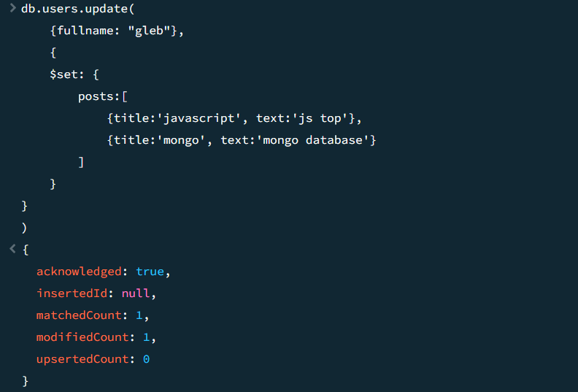Click the posts:[ array key
This screenshot has height=392, width=578.
pos(103,96)
